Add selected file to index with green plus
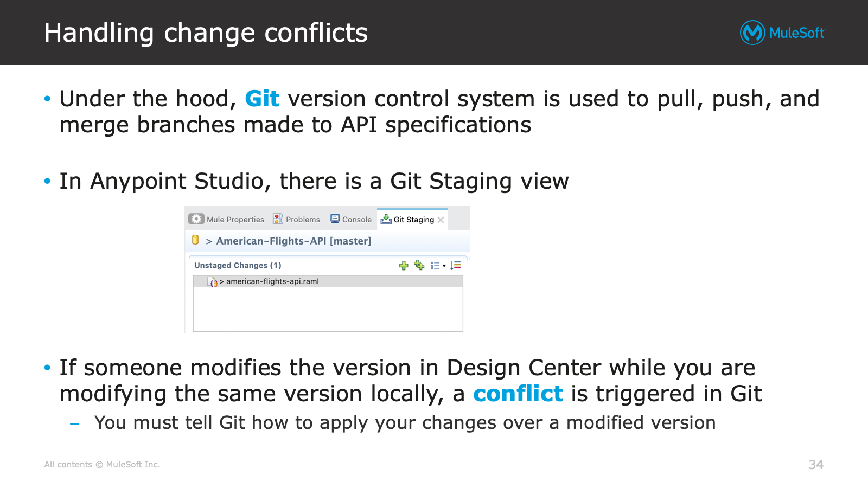This screenshot has height=488, width=868. (404, 265)
